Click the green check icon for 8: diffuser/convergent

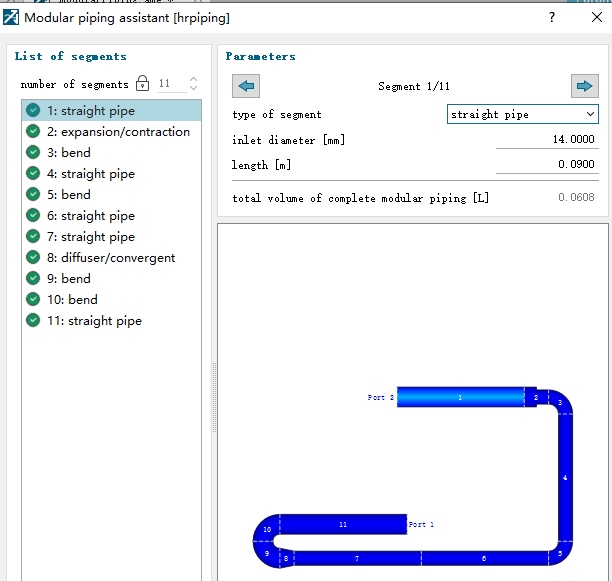tap(33, 258)
